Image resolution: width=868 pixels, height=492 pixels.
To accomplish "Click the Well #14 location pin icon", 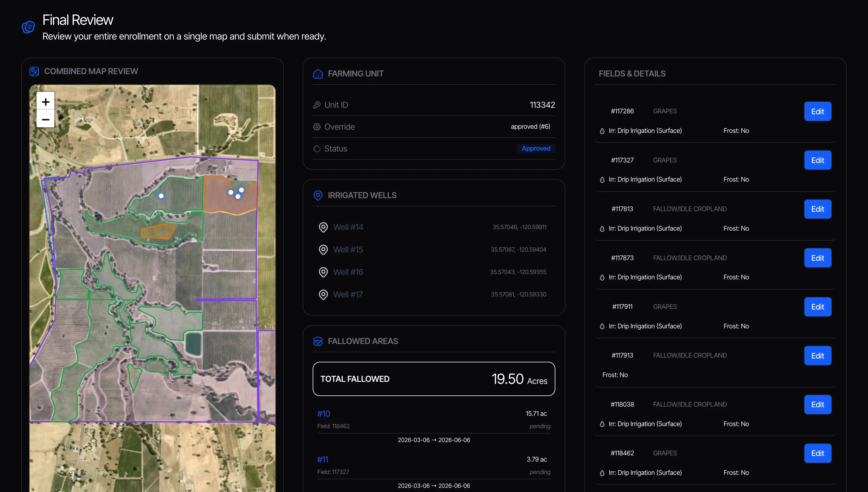I will (323, 227).
